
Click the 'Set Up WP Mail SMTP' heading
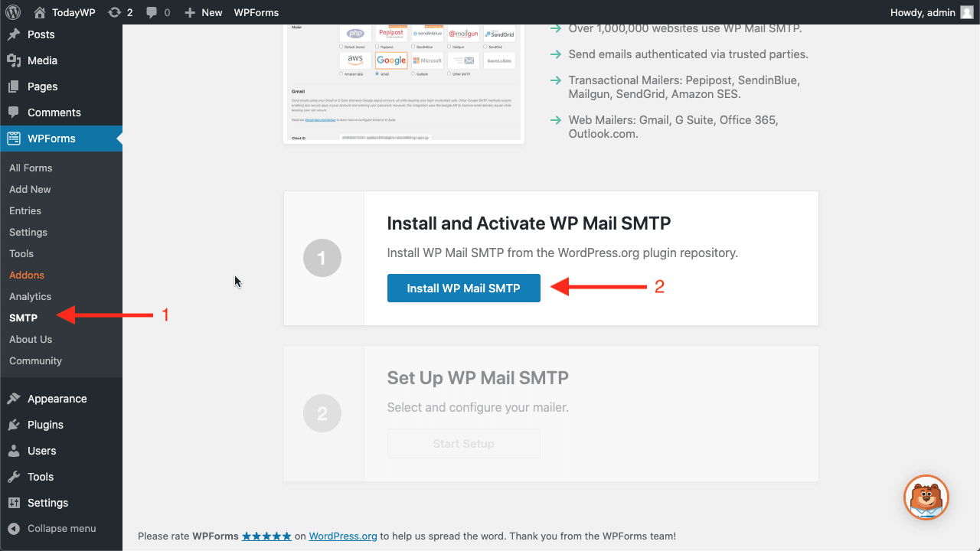(x=478, y=378)
